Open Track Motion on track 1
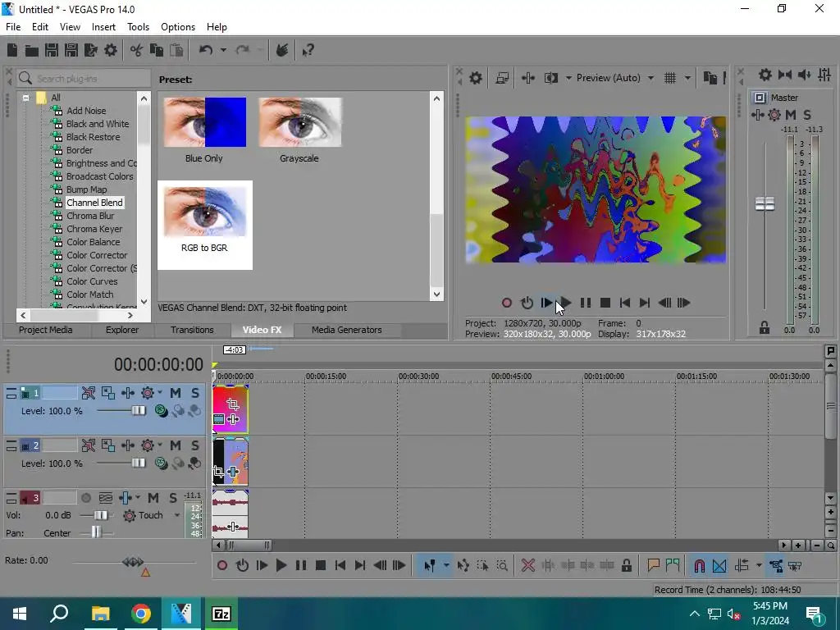This screenshot has width=840, height=630. point(107,393)
